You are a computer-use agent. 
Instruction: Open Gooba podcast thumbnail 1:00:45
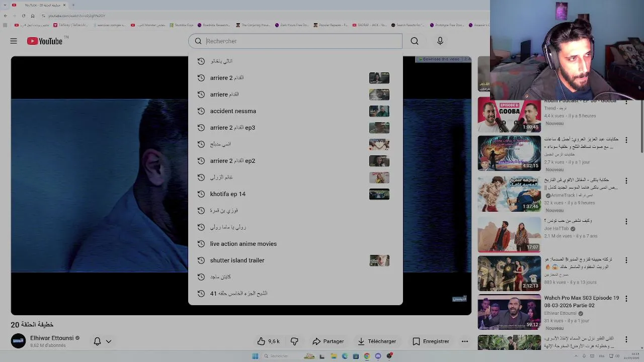509,115
